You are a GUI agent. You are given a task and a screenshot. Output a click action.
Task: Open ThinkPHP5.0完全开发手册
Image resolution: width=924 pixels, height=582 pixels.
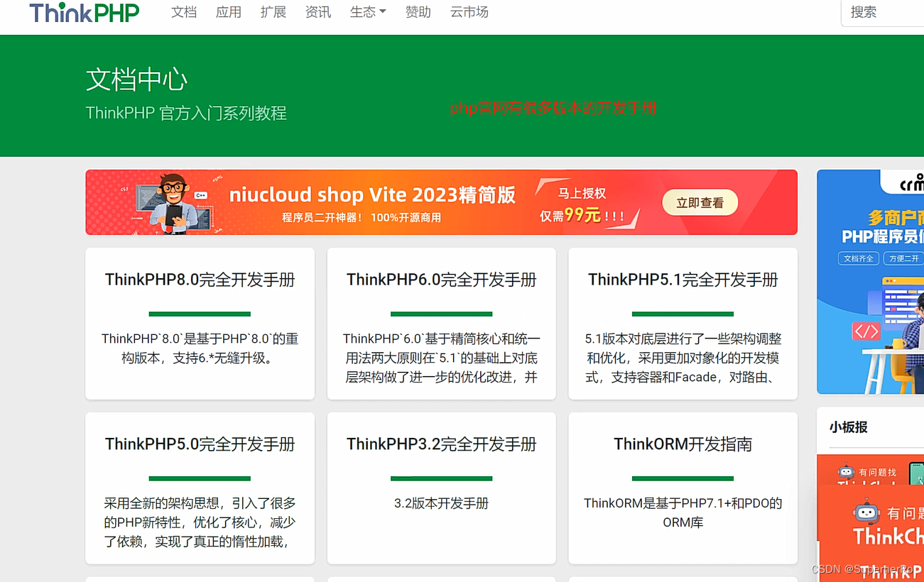pos(200,444)
